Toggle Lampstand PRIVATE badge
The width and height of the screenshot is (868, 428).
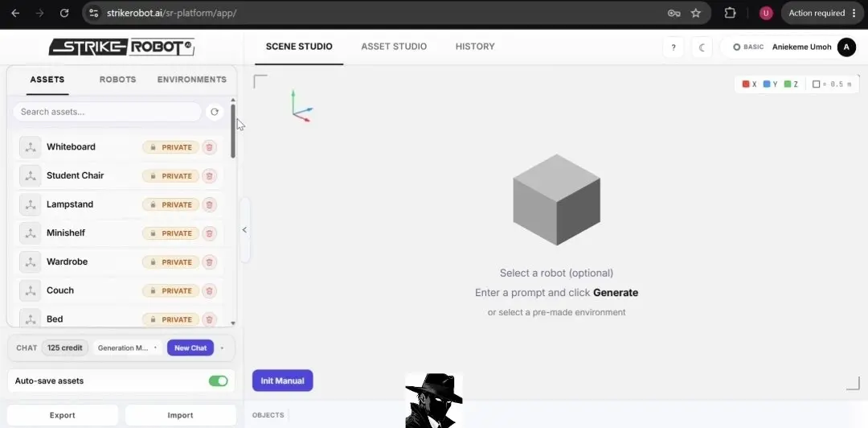pyautogui.click(x=170, y=205)
